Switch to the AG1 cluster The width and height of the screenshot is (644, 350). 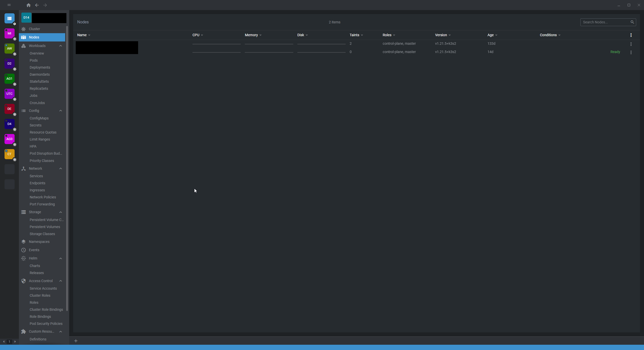pos(9,79)
